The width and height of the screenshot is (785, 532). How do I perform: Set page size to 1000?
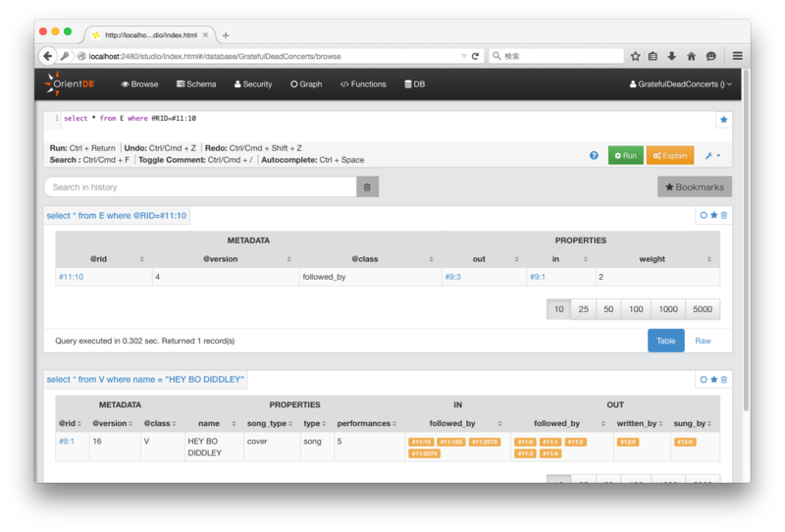668,309
